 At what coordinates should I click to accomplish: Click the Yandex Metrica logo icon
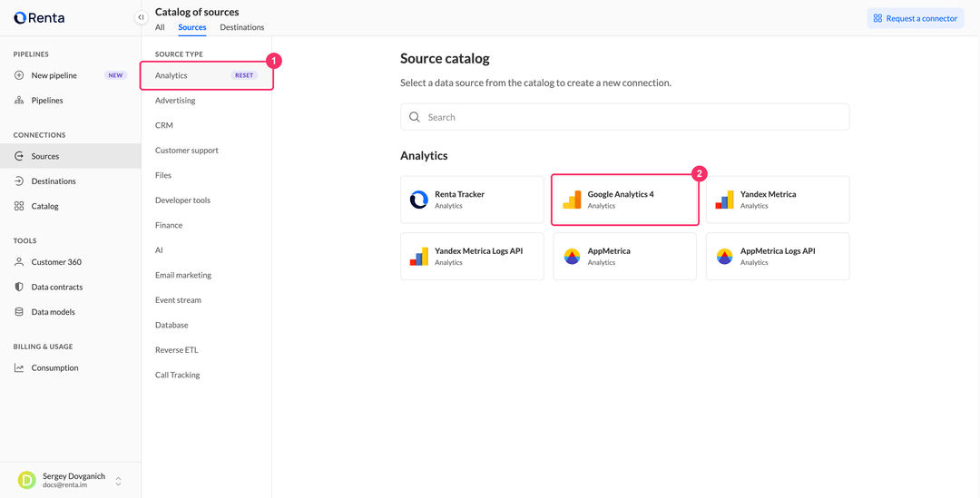[x=724, y=200]
